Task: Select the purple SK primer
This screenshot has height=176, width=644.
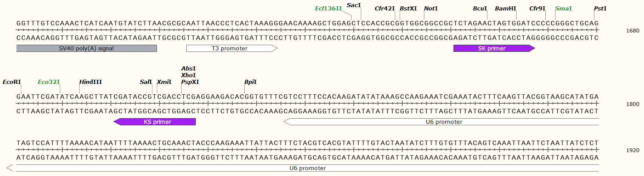Action: click(x=492, y=48)
